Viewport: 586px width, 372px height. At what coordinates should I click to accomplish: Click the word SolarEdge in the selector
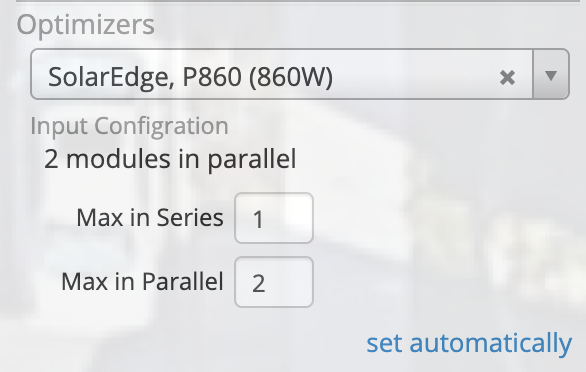point(111,77)
